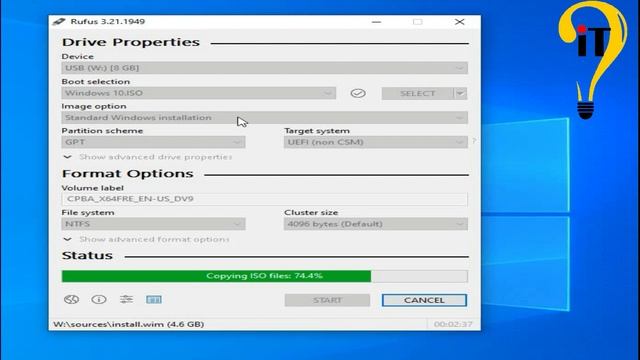
Task: Click the W:\sources\install.wim status text
Action: point(129,324)
